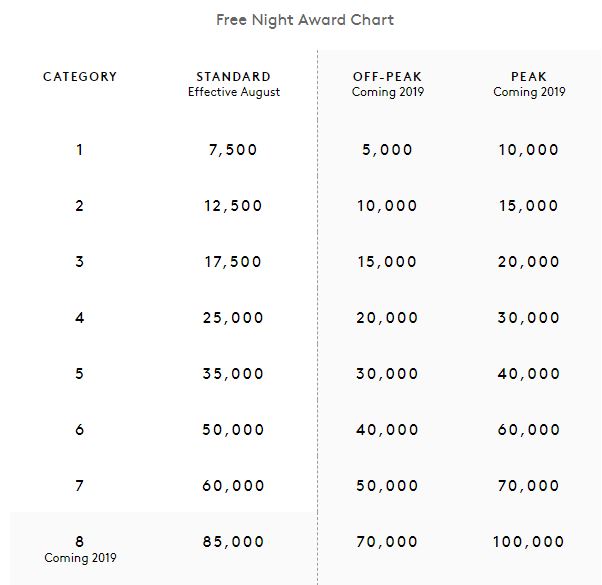
Task: Select the 35,000 standard points cell
Action: pos(233,374)
